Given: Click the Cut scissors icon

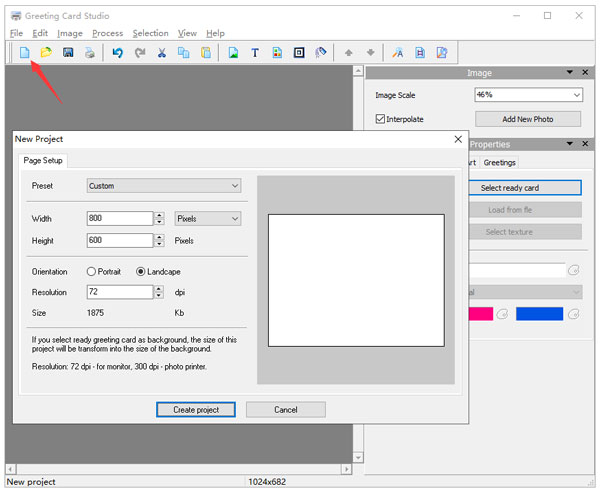Looking at the screenshot, I should point(161,53).
